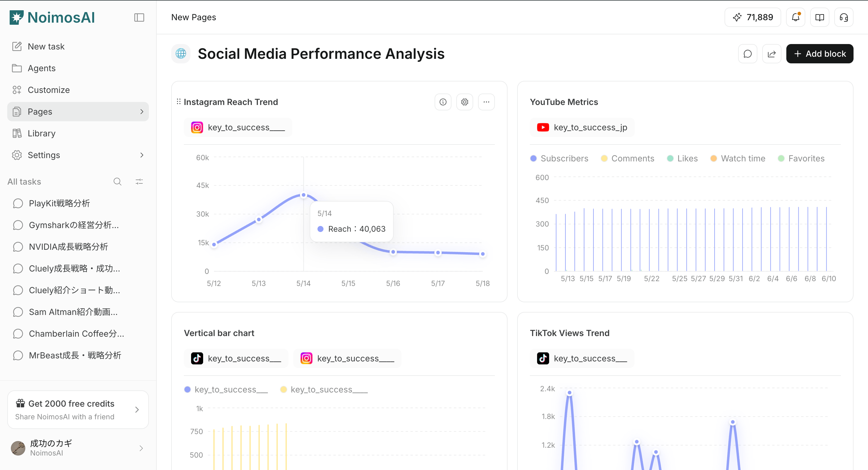The height and width of the screenshot is (470, 868).
Task: Toggle the Likes series in YouTube Metrics
Action: (682, 158)
